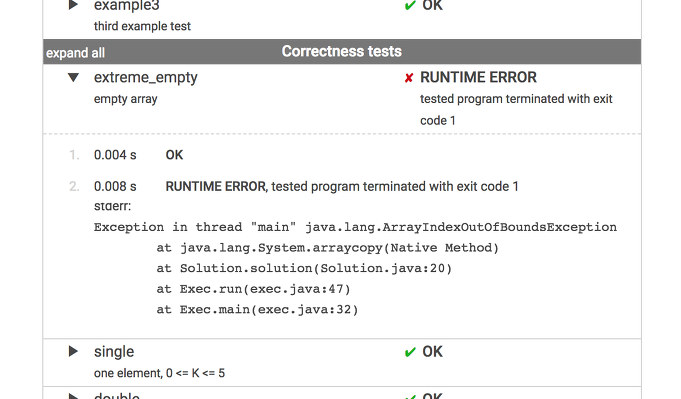This screenshot has height=399, width=681.
Task: Click the red X runtime error icon
Action: pos(409,78)
